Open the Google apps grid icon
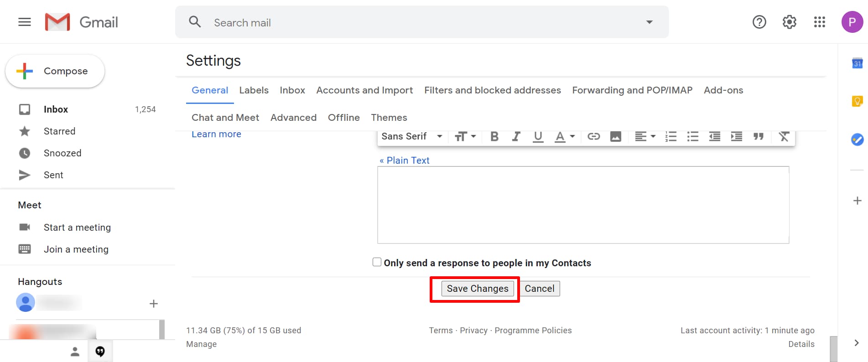 (x=819, y=22)
